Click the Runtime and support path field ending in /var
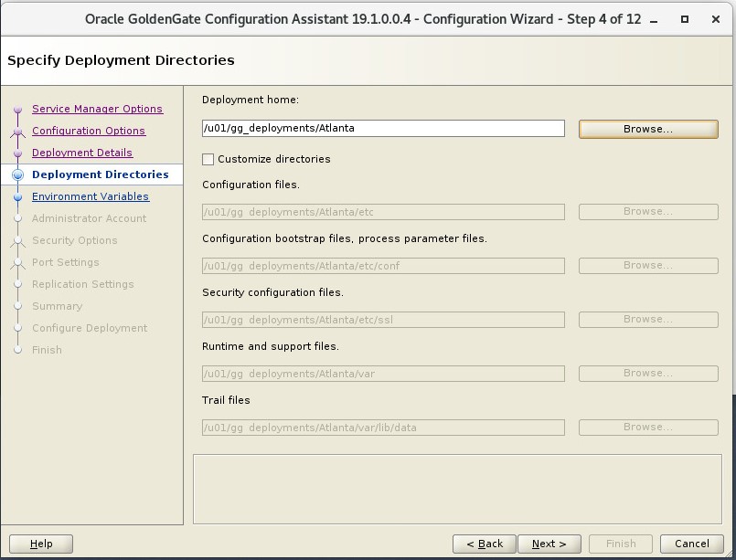 click(383, 374)
